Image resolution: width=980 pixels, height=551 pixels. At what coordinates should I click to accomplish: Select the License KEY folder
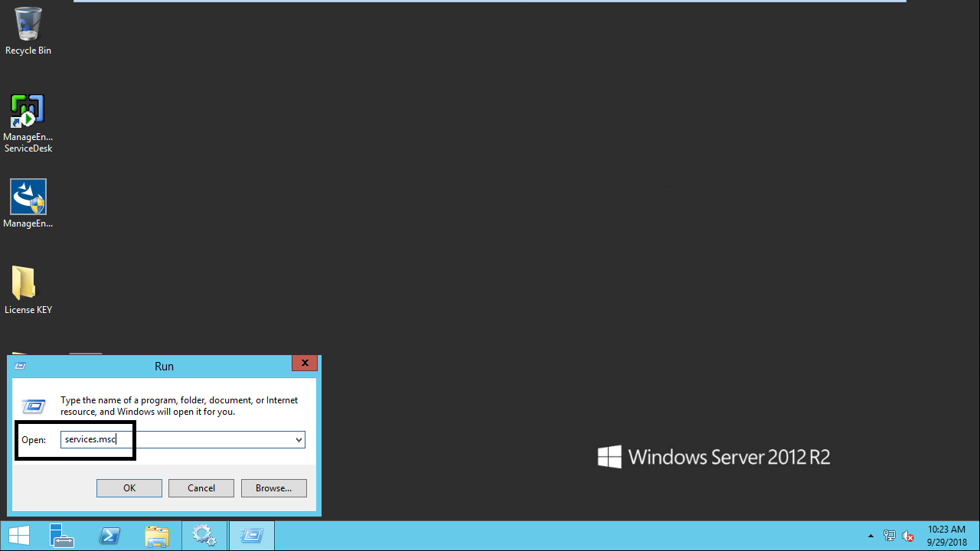click(24, 284)
